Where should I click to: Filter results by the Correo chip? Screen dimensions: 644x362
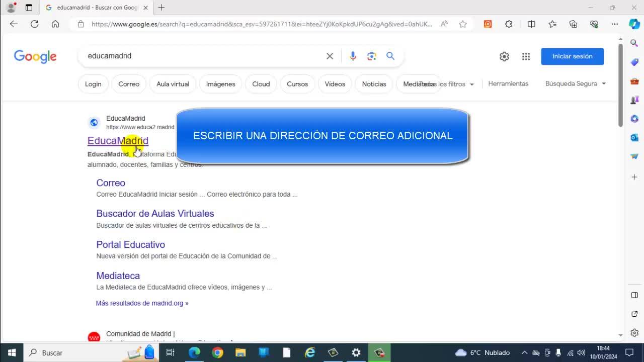pos(129,84)
